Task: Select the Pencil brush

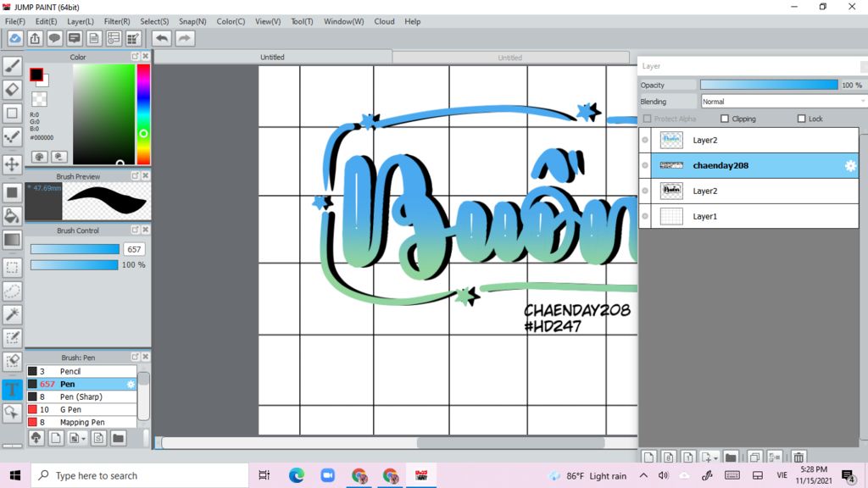Action: coord(81,371)
